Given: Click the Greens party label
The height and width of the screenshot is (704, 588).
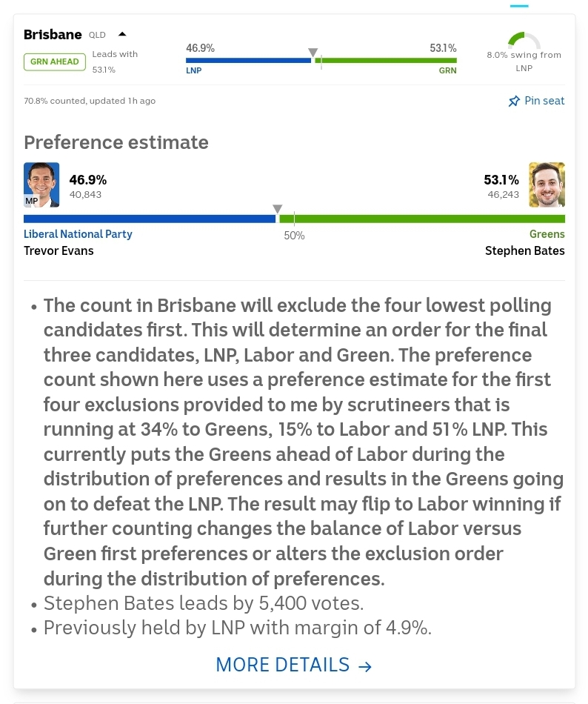Looking at the screenshot, I should (x=547, y=234).
